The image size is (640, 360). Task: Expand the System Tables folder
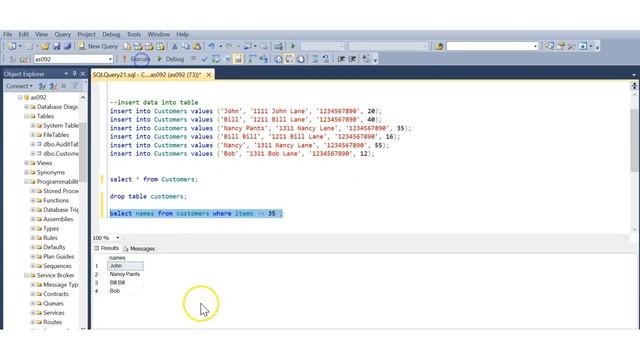pyautogui.click(x=33, y=126)
